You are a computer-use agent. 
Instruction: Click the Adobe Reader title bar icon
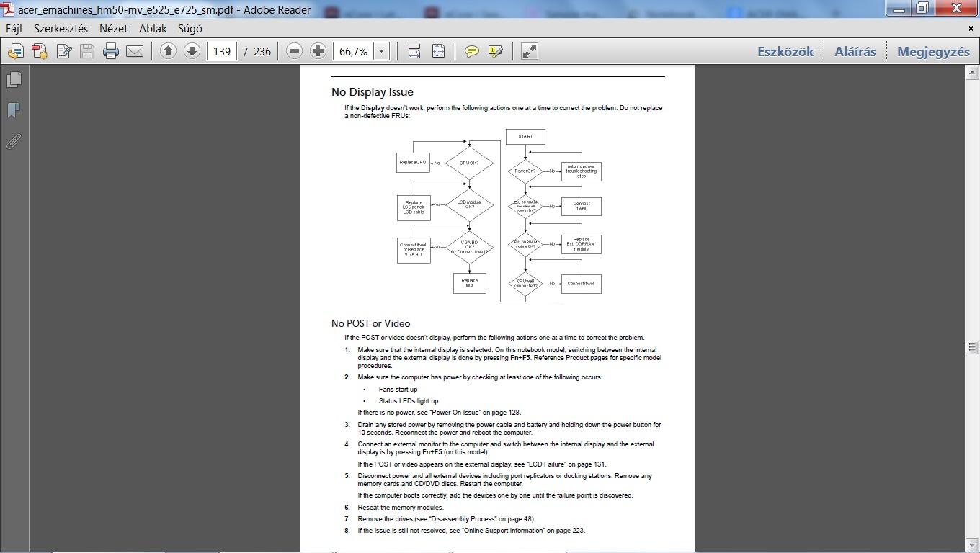[8, 9]
